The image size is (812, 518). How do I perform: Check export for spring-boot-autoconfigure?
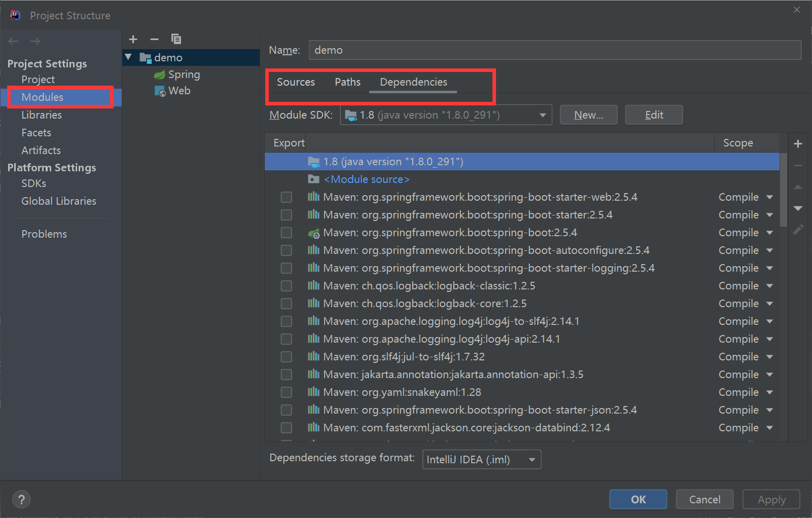pos(287,250)
